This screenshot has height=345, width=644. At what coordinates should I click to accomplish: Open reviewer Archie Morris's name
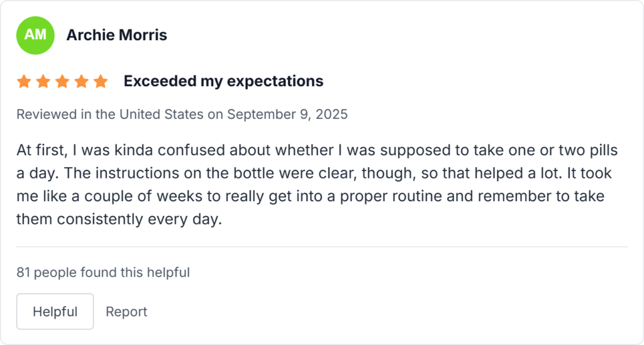116,35
